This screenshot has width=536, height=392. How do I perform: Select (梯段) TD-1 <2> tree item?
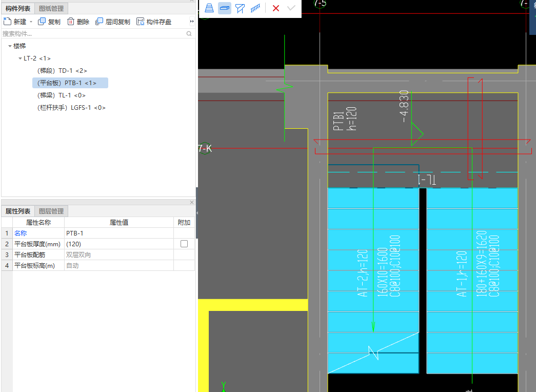[x=62, y=70]
